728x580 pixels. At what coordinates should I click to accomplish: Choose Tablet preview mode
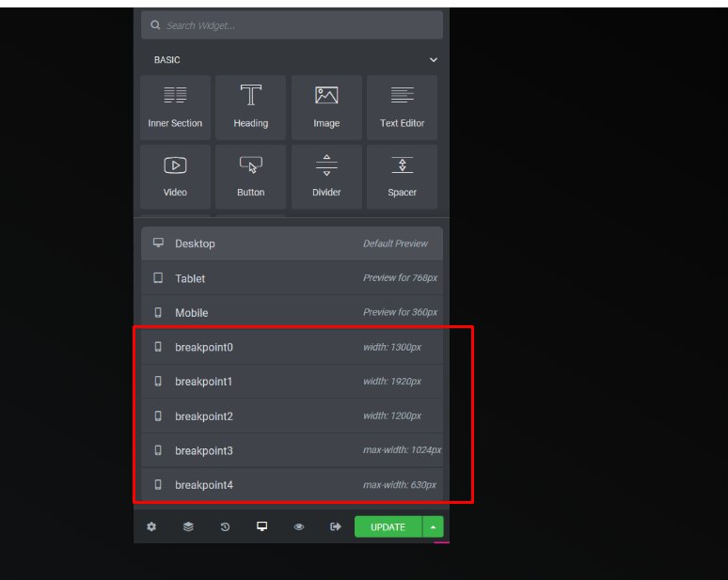click(292, 278)
